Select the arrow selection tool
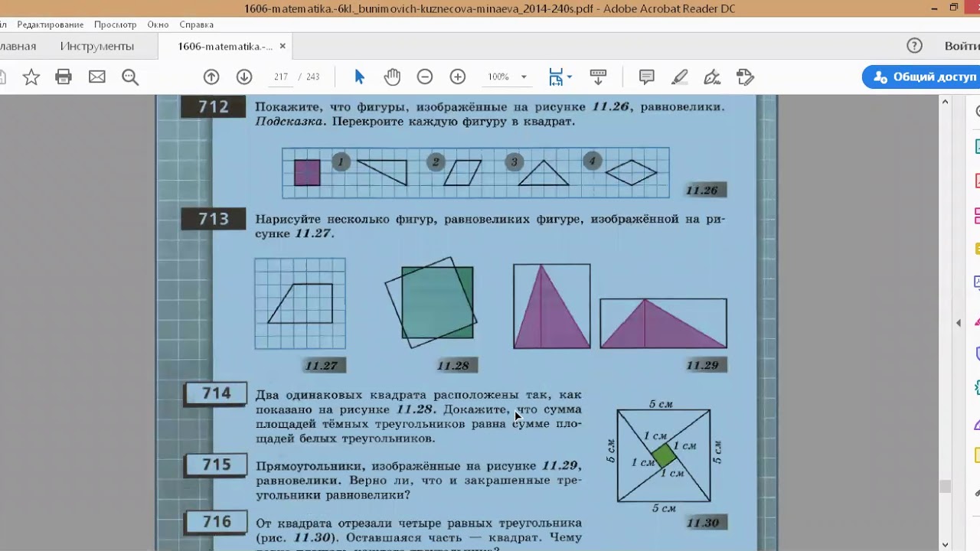 [359, 77]
